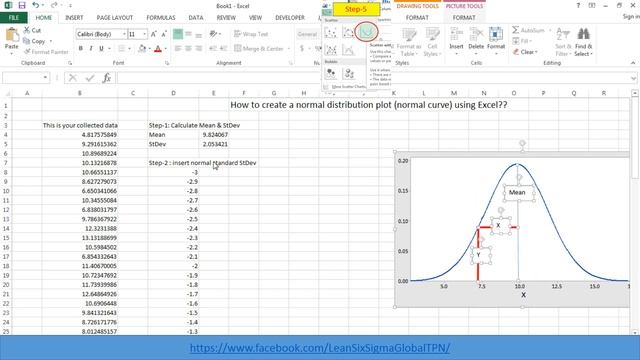Viewport: 640px width, 360px height.
Task: Click the Copy icon
Action: click(27, 41)
